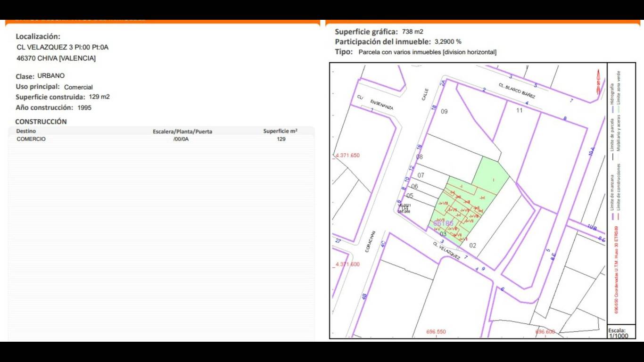Viewport: 644px width, 362px height.
Task: Click the Superficie m² column header
Action: pyautogui.click(x=280, y=131)
